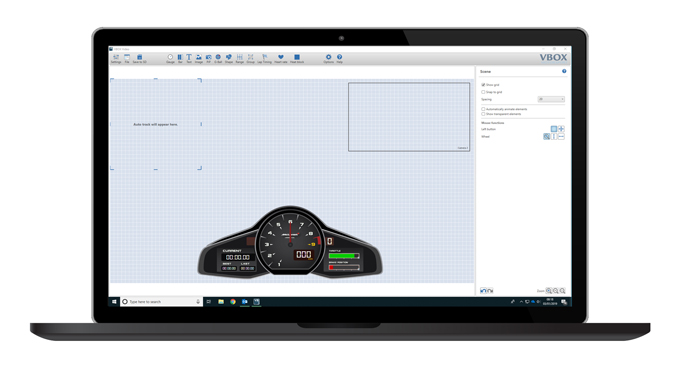Check Automatically animate elements

pos(483,109)
